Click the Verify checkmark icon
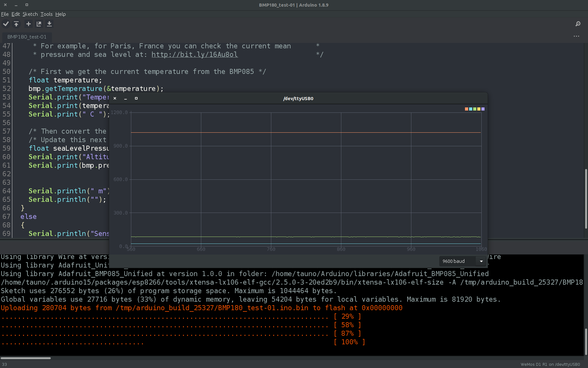 [x=6, y=24]
